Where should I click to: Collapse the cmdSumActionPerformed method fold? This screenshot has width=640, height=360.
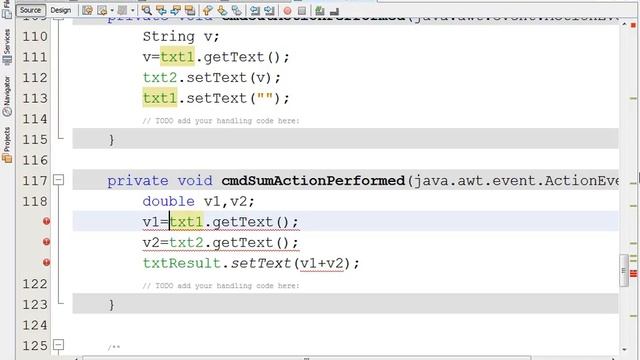coord(59,180)
